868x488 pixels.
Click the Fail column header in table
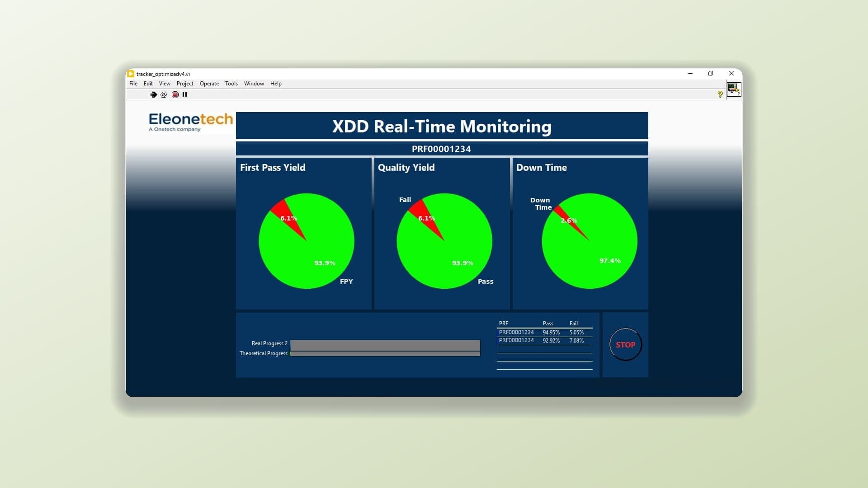573,324
